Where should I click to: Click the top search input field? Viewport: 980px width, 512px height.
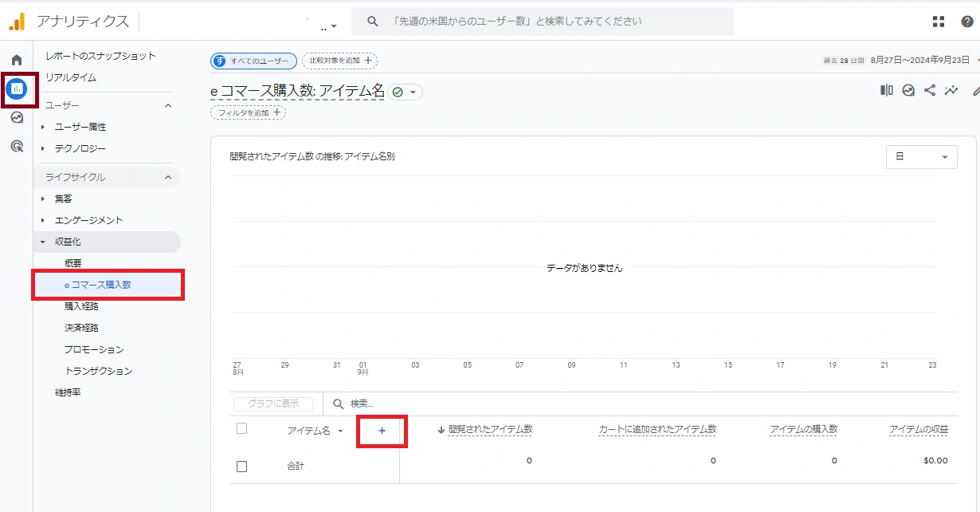543,22
